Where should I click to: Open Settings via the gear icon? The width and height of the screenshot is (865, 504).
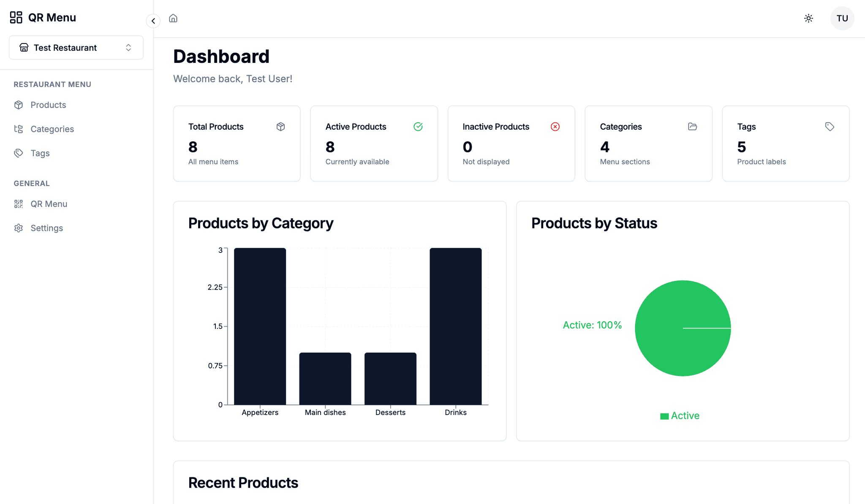[19, 228]
